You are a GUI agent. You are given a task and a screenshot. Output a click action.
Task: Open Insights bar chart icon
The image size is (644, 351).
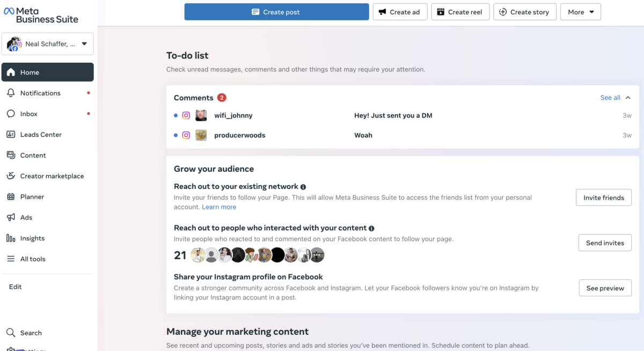tap(11, 238)
